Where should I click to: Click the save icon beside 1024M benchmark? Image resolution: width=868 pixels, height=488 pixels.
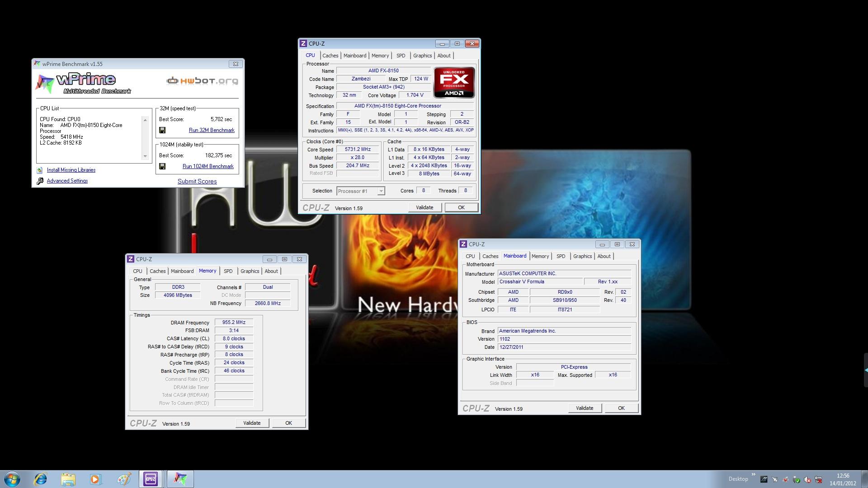pyautogui.click(x=162, y=166)
